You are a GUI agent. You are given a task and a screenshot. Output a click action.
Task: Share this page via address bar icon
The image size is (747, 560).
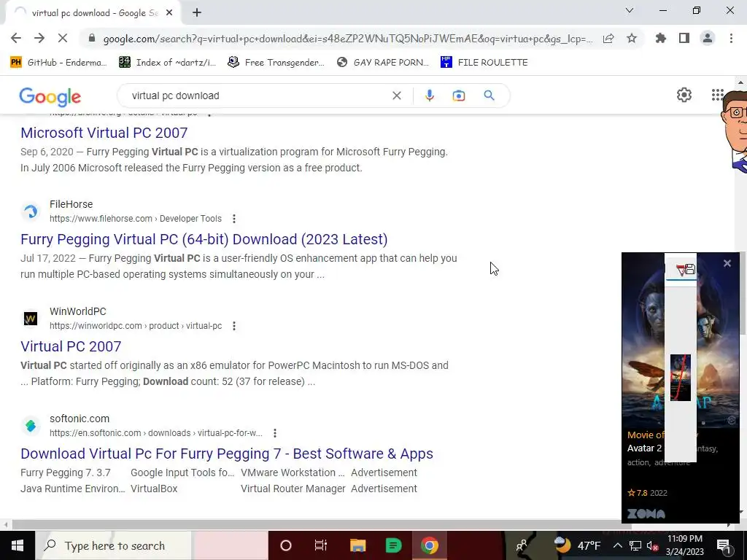[x=608, y=39]
